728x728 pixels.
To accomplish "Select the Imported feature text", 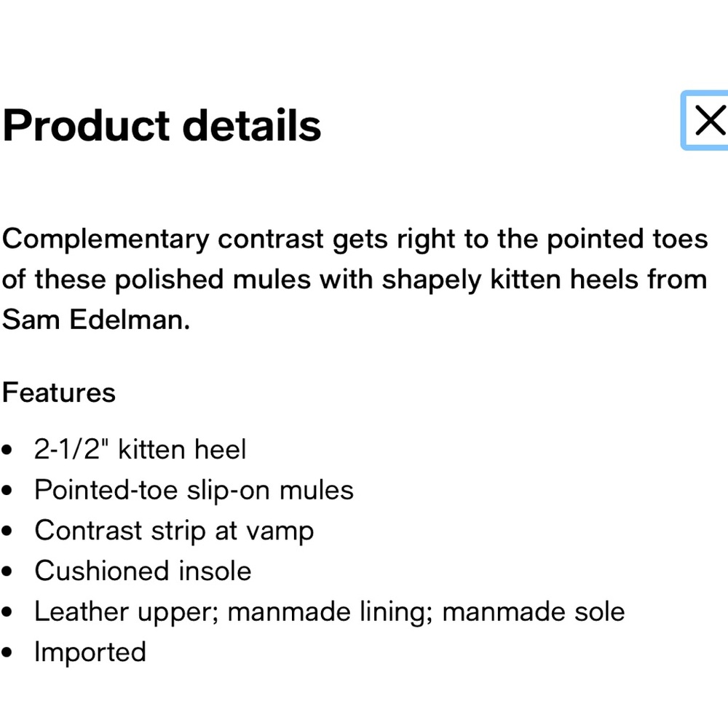I will 90,652.
